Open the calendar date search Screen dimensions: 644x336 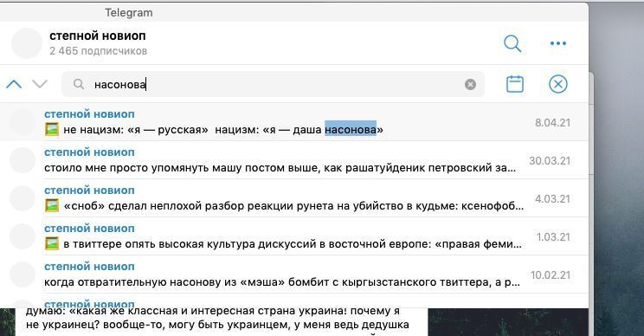515,84
